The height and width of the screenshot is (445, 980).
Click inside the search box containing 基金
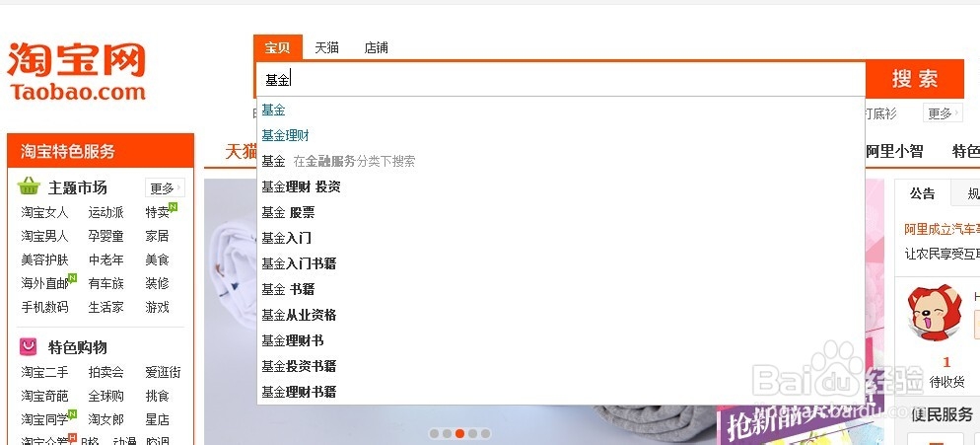561,80
